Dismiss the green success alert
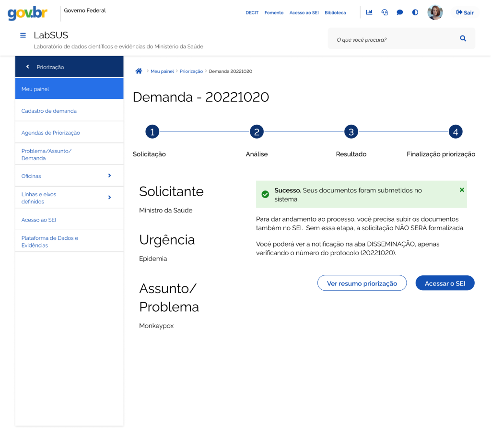Screen dimensions: 491x448 click(462, 190)
